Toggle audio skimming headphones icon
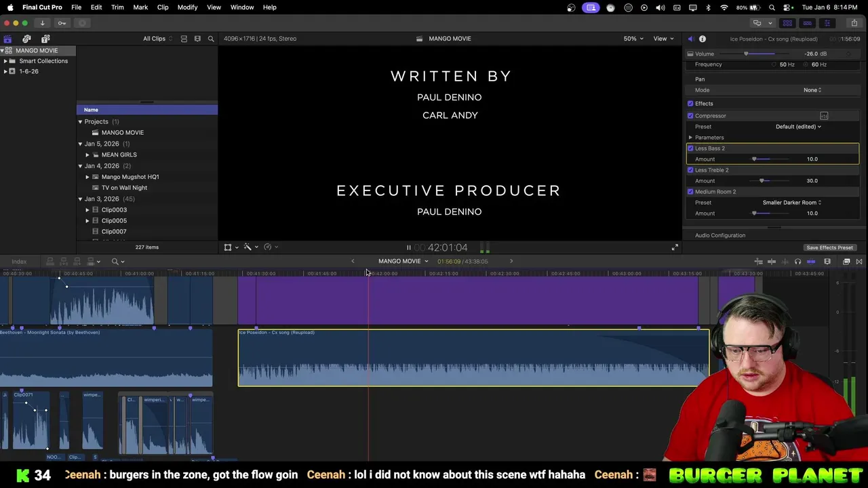The width and height of the screenshot is (868, 488). (x=797, y=262)
